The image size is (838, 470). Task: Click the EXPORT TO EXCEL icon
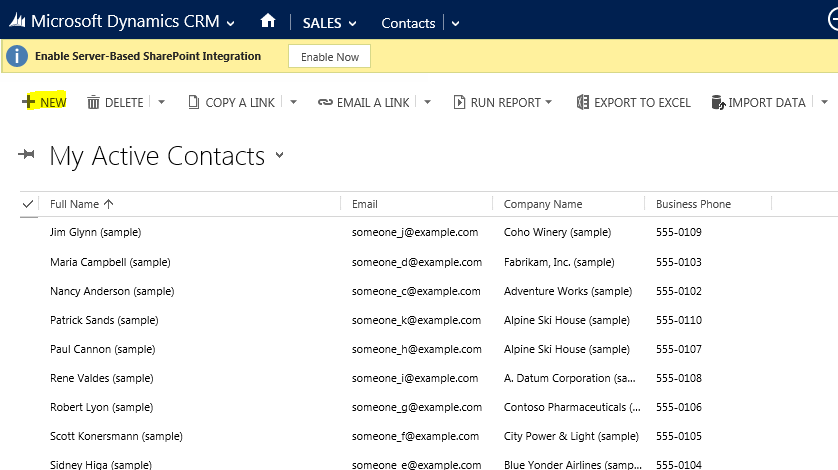pyautogui.click(x=583, y=102)
